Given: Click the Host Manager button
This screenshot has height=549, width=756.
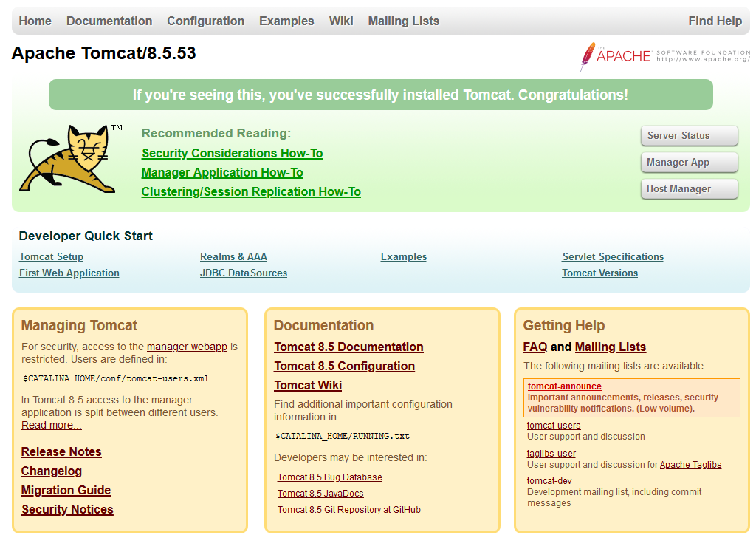Looking at the screenshot, I should [x=689, y=188].
